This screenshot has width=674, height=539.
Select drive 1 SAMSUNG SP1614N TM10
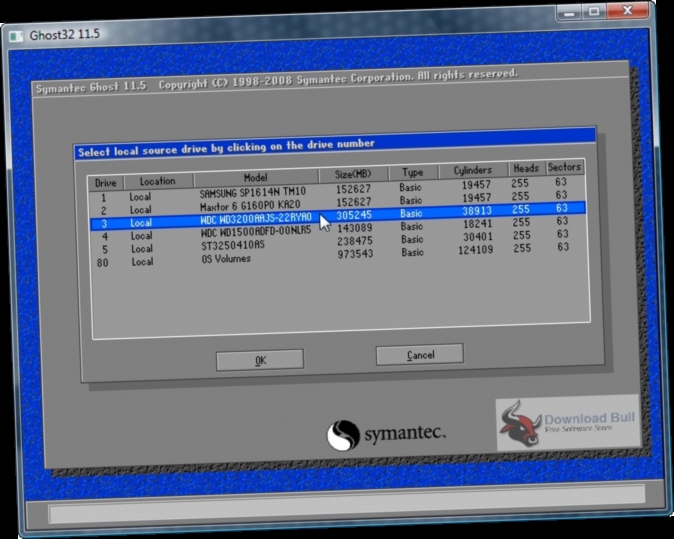(337, 191)
